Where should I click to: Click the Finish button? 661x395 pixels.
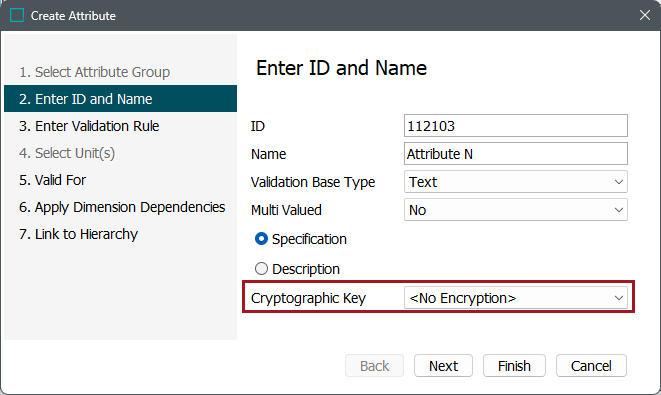click(514, 365)
